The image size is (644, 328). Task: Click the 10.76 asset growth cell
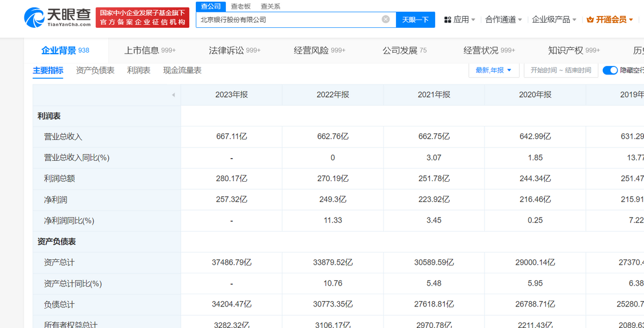click(333, 284)
